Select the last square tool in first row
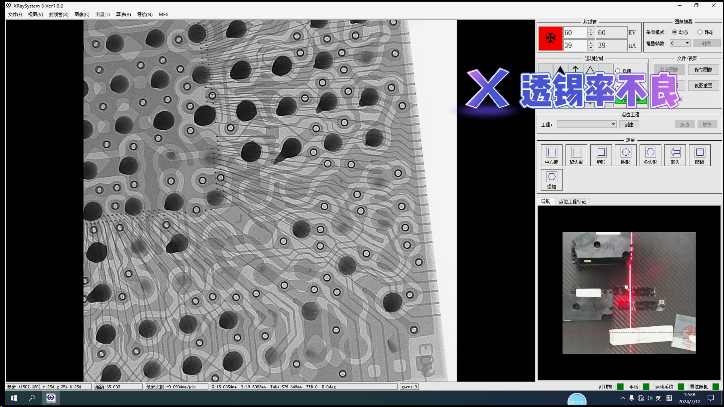 coord(700,154)
